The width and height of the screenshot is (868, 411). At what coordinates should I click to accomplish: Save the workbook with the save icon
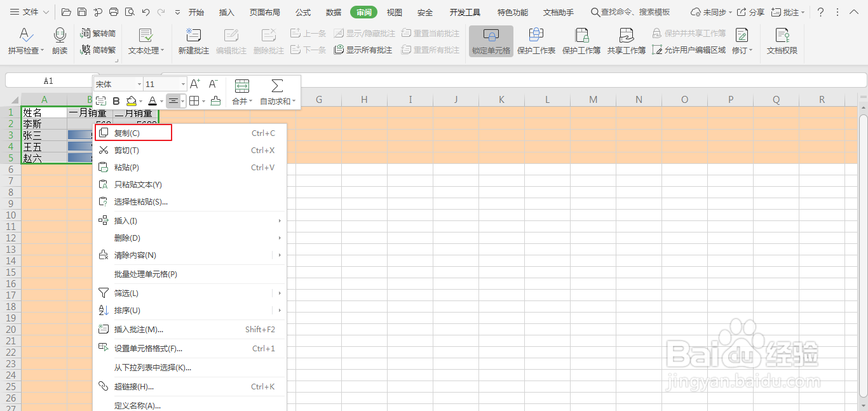[x=82, y=12]
